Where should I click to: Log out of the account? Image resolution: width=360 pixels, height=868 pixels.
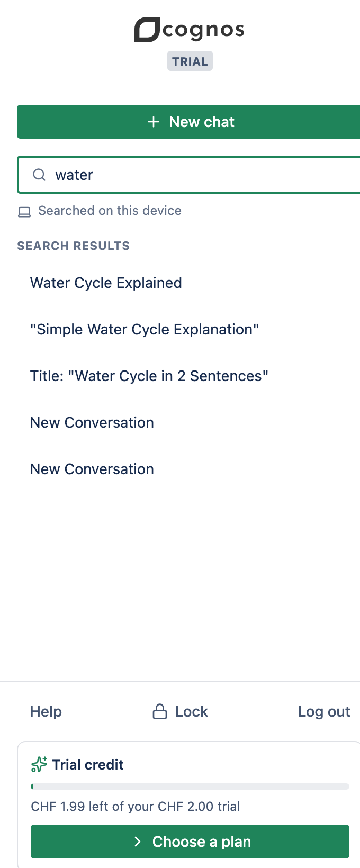pyautogui.click(x=324, y=711)
